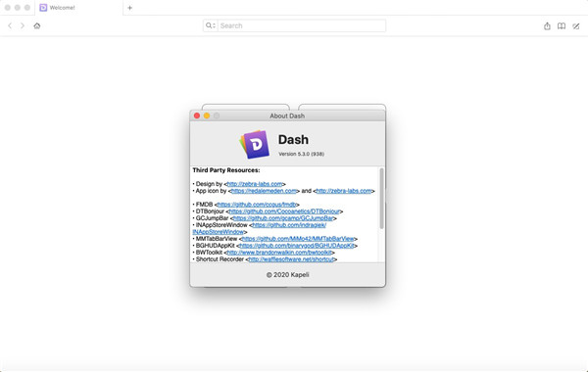Open the BWToolkit brandonwalkin.com link
588x372 pixels.
(x=279, y=253)
